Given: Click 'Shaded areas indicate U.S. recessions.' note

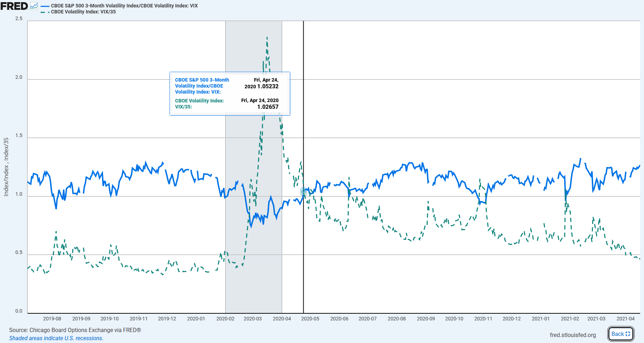Looking at the screenshot, I should click(56, 338).
